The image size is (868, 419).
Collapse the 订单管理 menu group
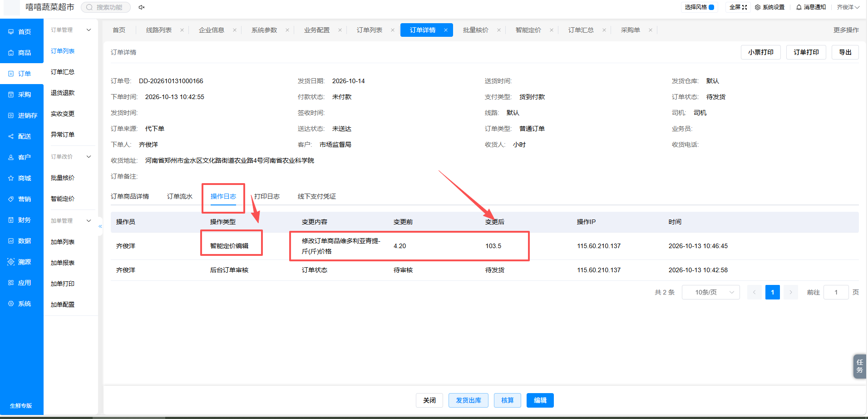point(89,30)
